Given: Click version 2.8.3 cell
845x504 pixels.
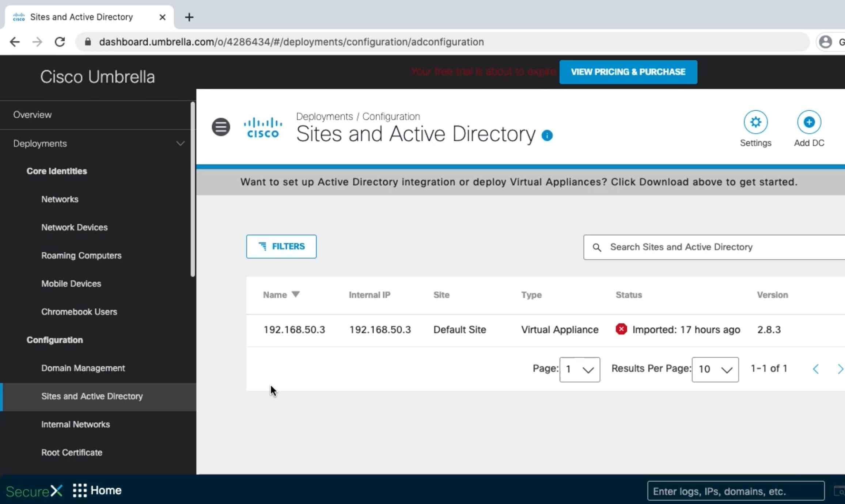Looking at the screenshot, I should [x=769, y=329].
